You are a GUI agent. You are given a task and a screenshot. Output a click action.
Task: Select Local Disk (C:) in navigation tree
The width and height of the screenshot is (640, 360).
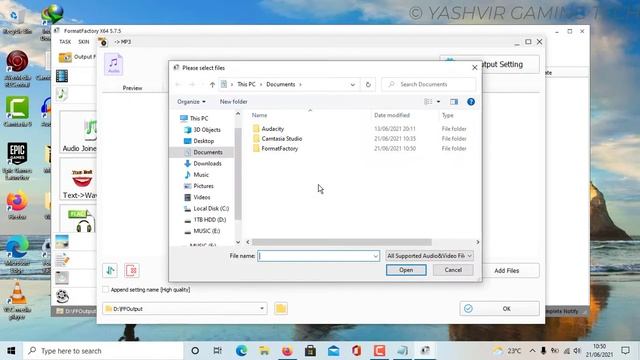211,209
